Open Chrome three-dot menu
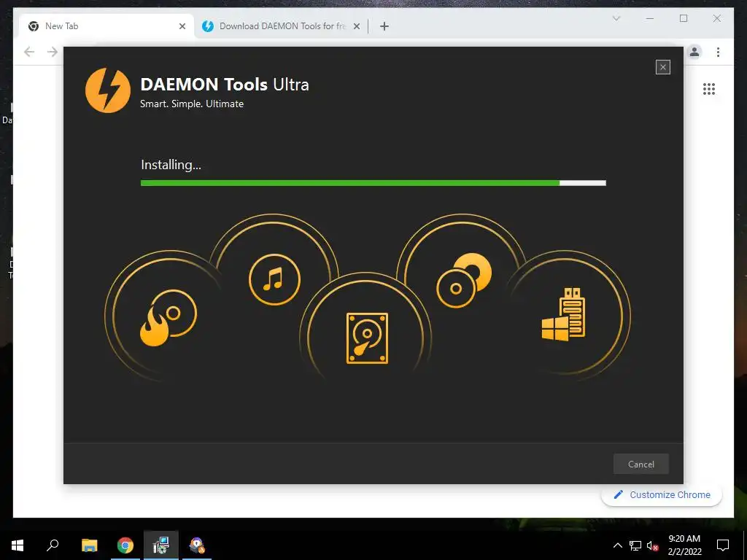The image size is (747, 560). tap(718, 52)
